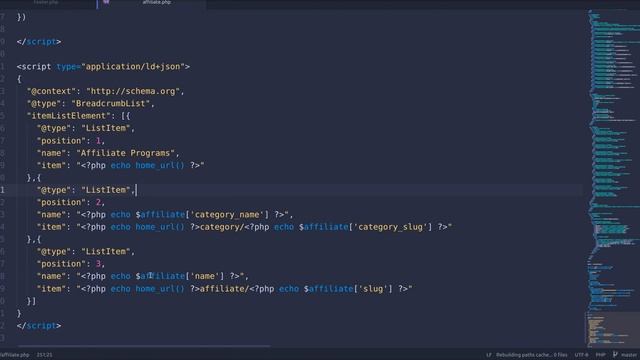Switch to the footer.php tab
The height and width of the screenshot is (360, 640).
pos(46,2)
